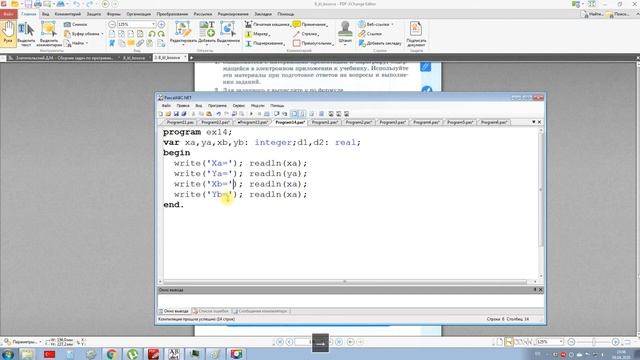Switch to the Protect (Защита) ribbon tab

93,14
